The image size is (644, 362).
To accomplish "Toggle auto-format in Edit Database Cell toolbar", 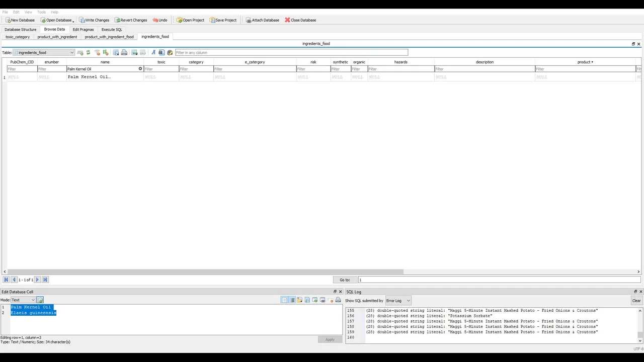I will [284, 300].
